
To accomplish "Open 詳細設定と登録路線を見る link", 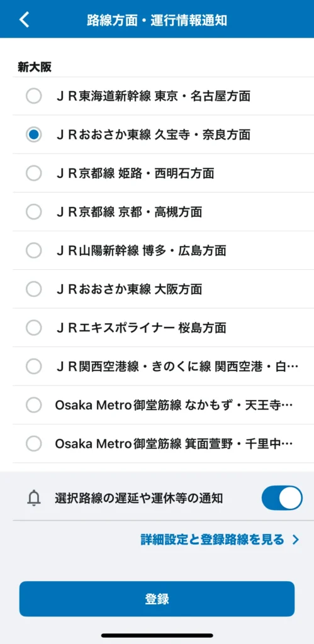I will (213, 540).
